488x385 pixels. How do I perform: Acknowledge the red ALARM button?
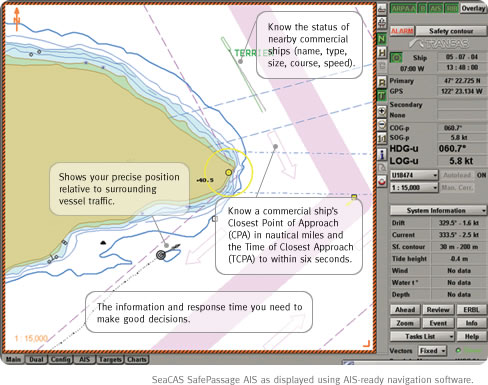(x=402, y=31)
